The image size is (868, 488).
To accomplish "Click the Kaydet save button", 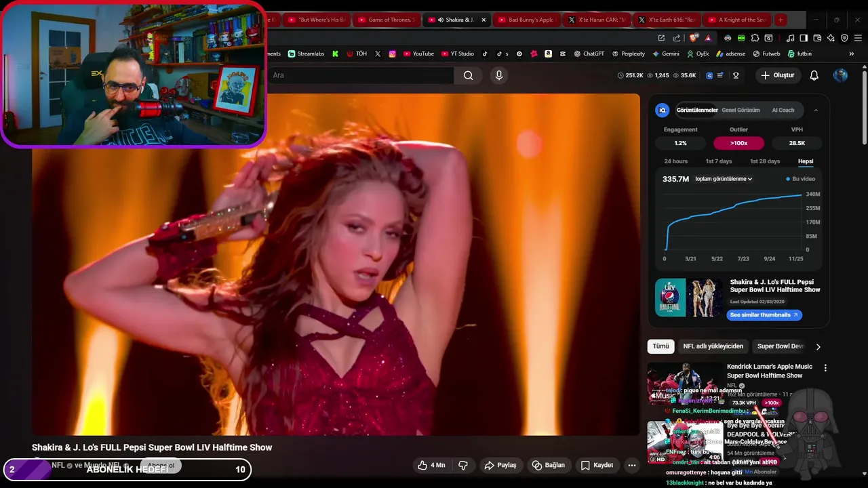I will (x=597, y=465).
